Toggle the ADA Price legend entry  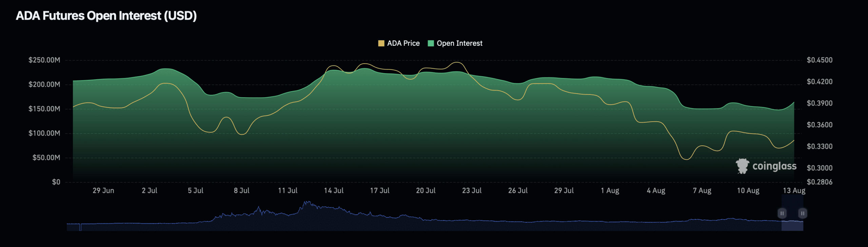399,43
